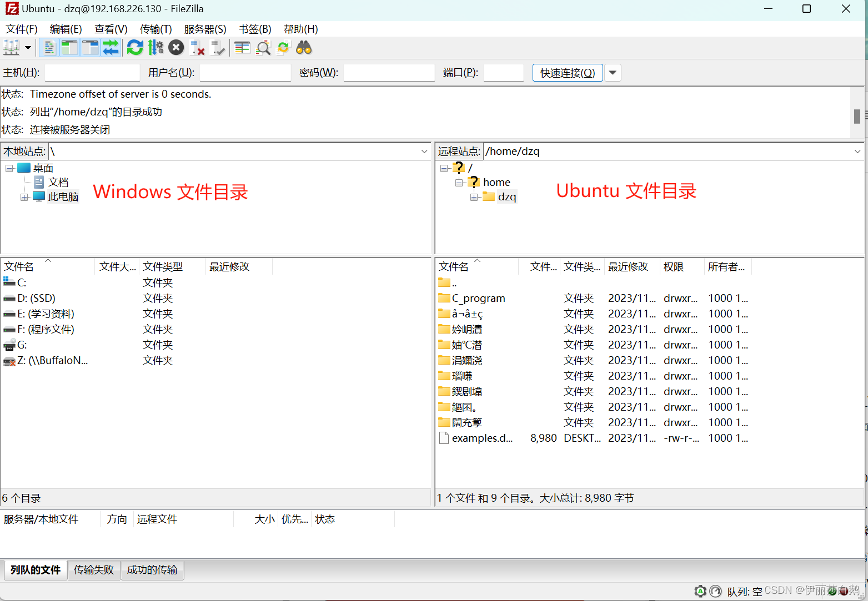This screenshot has height=601, width=868.
Task: Toggle processing of the transfer queue
Action: 155,48
